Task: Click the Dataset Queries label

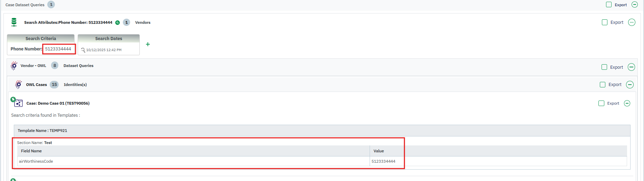Action: [78, 66]
